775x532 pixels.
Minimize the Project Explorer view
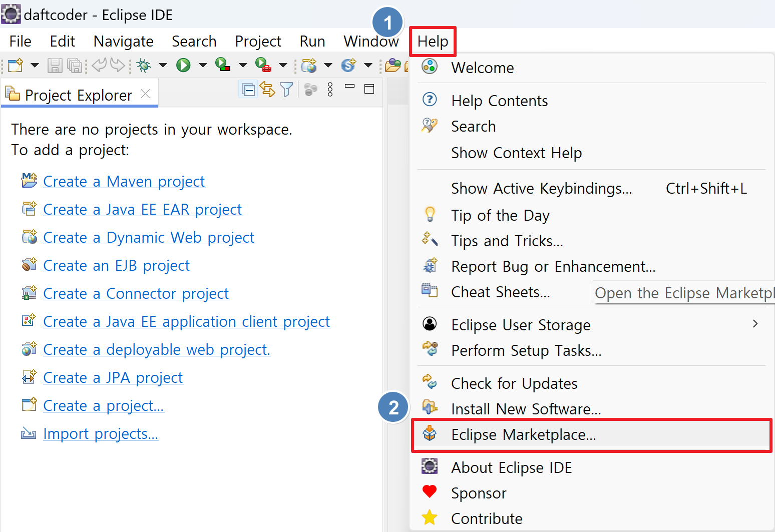(x=350, y=86)
